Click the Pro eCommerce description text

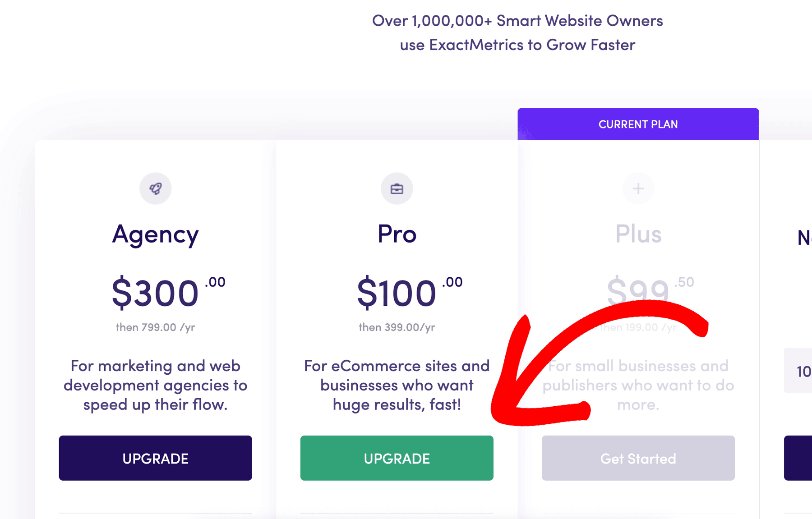pyautogui.click(x=397, y=385)
